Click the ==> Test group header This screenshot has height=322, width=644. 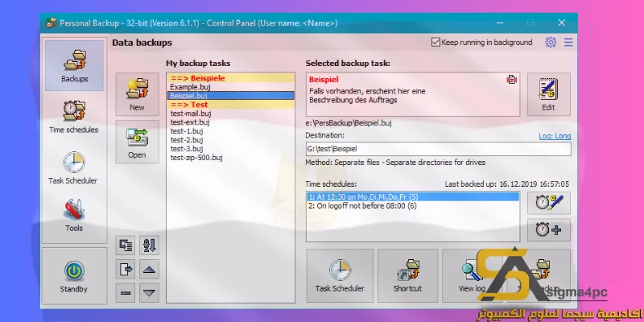(x=230, y=105)
